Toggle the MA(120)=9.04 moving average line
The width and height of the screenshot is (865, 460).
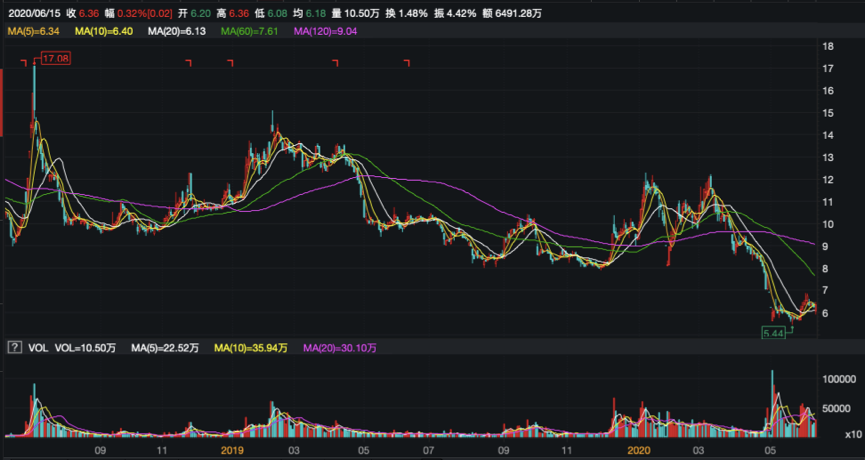coord(325,32)
